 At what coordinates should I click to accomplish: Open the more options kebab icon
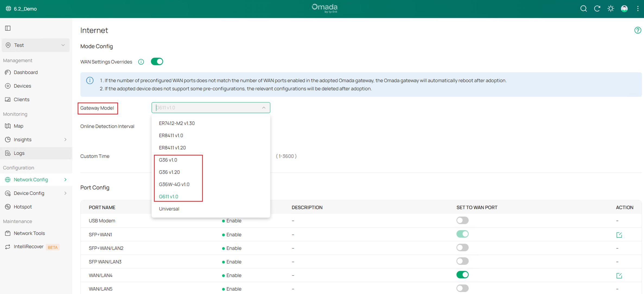point(638,9)
